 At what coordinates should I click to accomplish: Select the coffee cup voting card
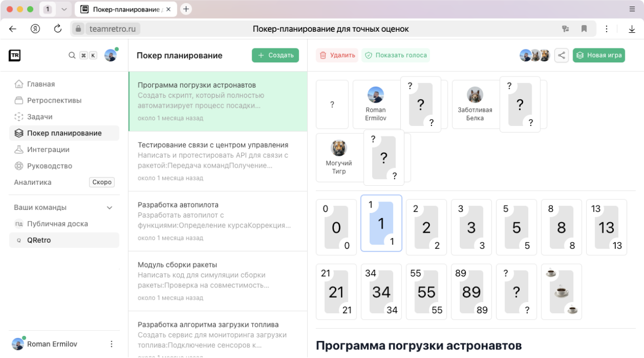click(x=561, y=292)
